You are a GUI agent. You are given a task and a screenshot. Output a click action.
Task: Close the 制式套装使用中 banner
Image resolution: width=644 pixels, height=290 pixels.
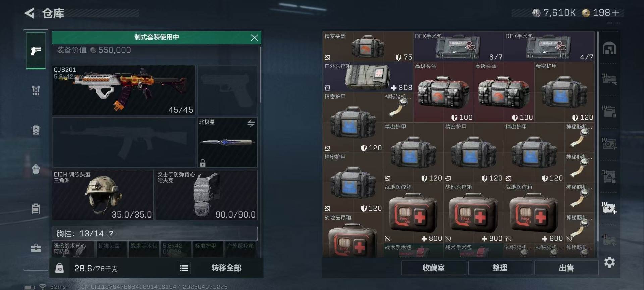tap(254, 38)
